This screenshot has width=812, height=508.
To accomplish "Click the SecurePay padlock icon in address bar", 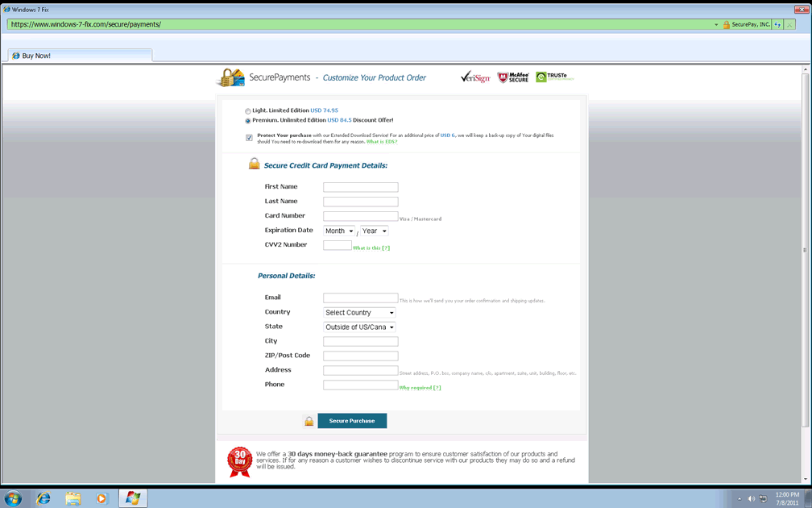I will click(726, 25).
